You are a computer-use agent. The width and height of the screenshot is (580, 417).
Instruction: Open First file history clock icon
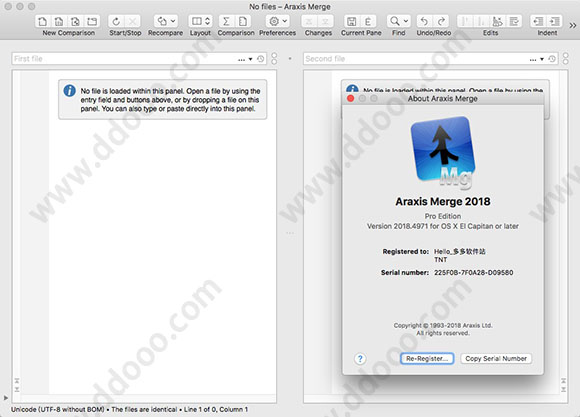tap(261, 59)
